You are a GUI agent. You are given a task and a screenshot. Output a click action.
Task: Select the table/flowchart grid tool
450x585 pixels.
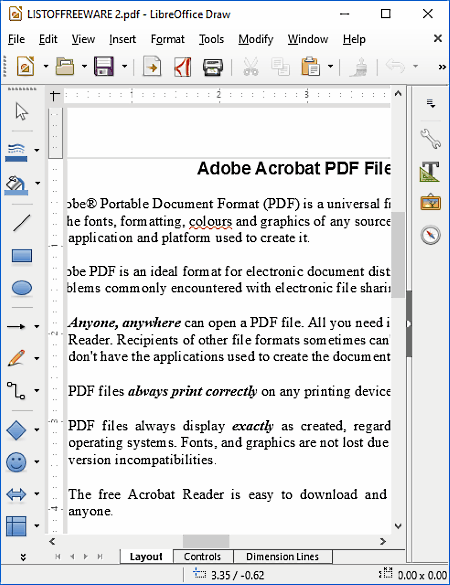(16, 526)
